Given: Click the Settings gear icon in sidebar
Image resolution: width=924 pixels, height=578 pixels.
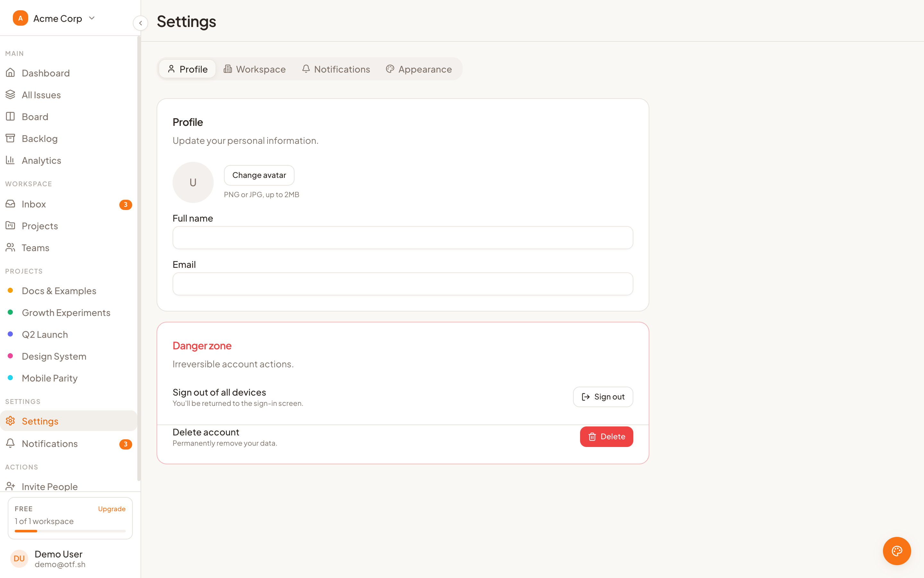Looking at the screenshot, I should click(x=10, y=421).
